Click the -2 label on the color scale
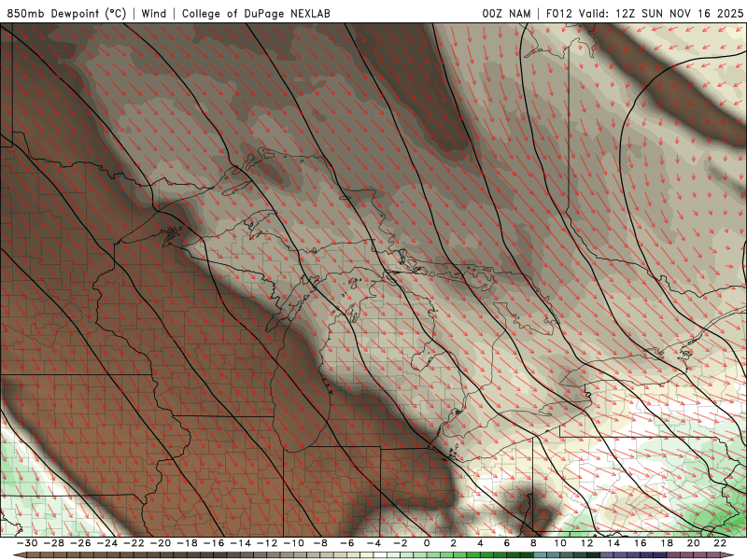The height and width of the screenshot is (560, 747). pos(401,543)
